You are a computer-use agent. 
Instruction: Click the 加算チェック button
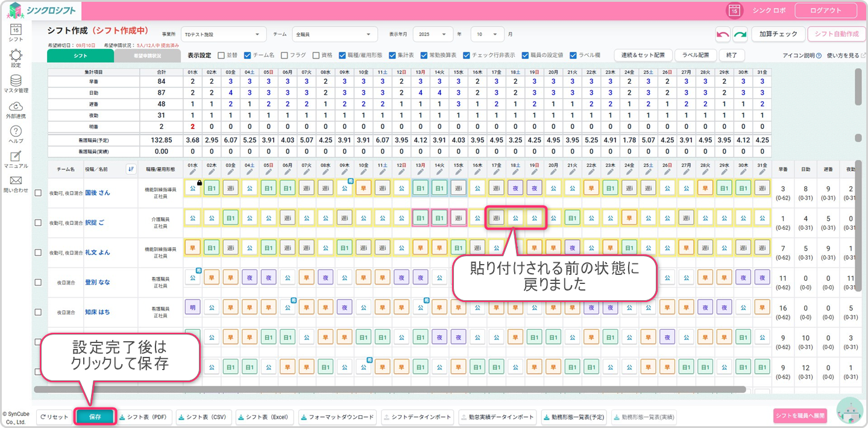(778, 34)
